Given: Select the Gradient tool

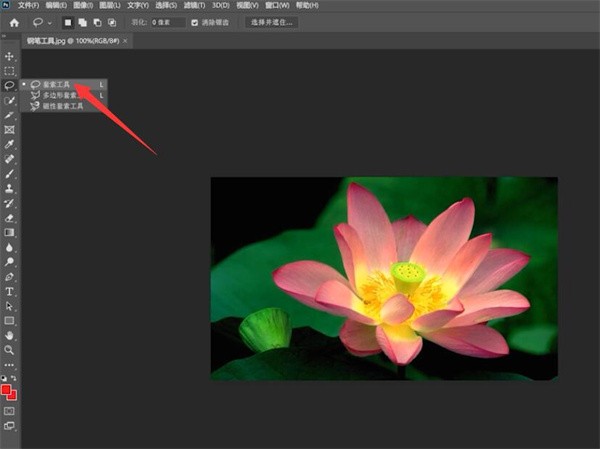Looking at the screenshot, I should 9,233.
